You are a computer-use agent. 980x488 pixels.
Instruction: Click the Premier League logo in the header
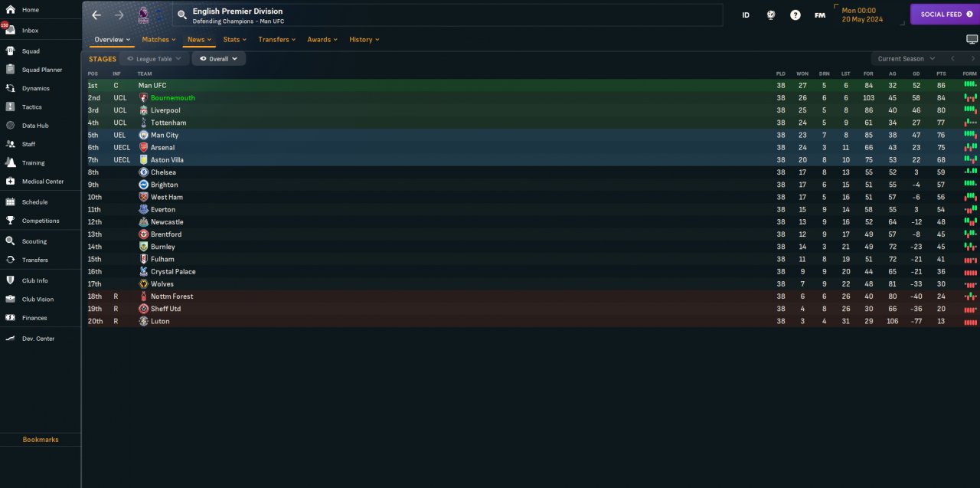coord(144,15)
